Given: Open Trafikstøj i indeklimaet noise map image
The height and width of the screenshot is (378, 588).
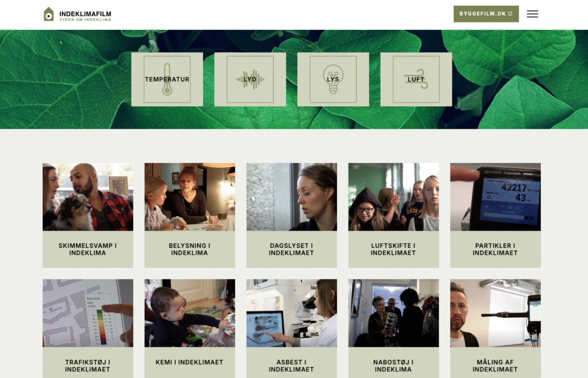Looking at the screenshot, I should pyautogui.click(x=88, y=313).
